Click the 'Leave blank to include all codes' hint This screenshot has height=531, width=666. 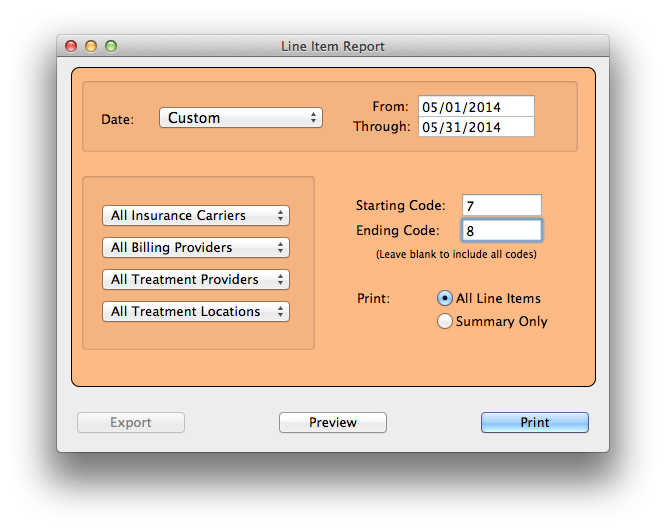[x=456, y=254]
